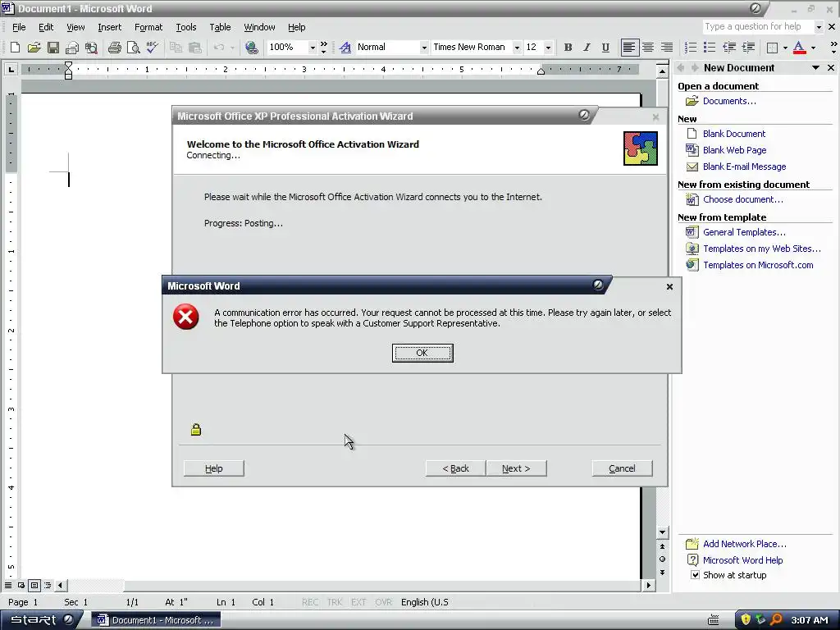840x630 pixels.
Task: Open the Undo history dropdown arrow
Action: coord(232,48)
